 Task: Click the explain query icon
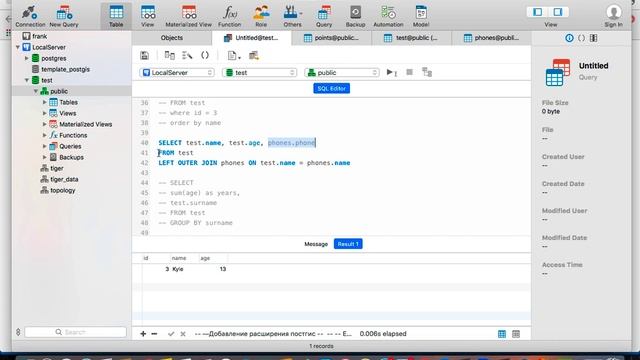(x=427, y=72)
